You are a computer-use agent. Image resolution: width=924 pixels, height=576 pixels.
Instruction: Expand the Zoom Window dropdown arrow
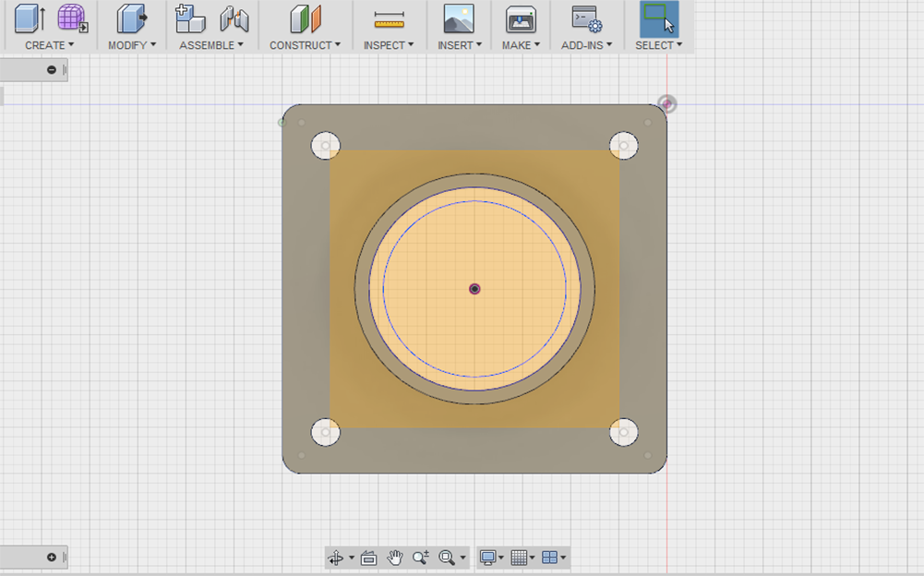point(462,558)
